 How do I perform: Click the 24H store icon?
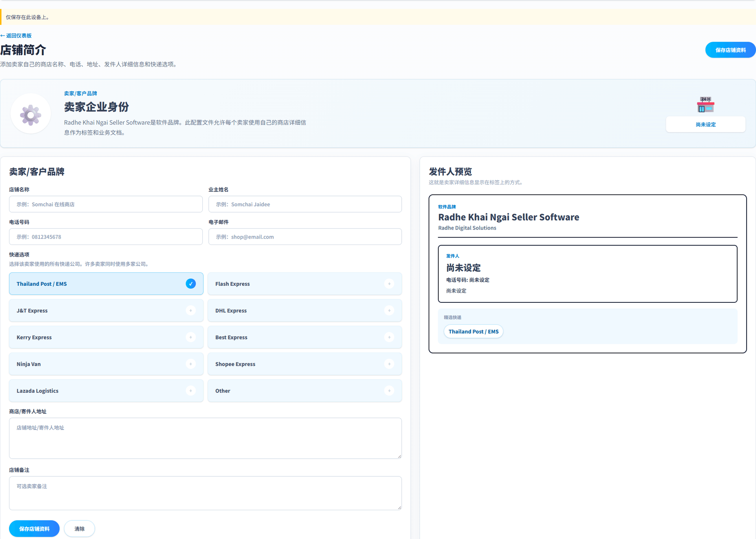[x=705, y=104]
